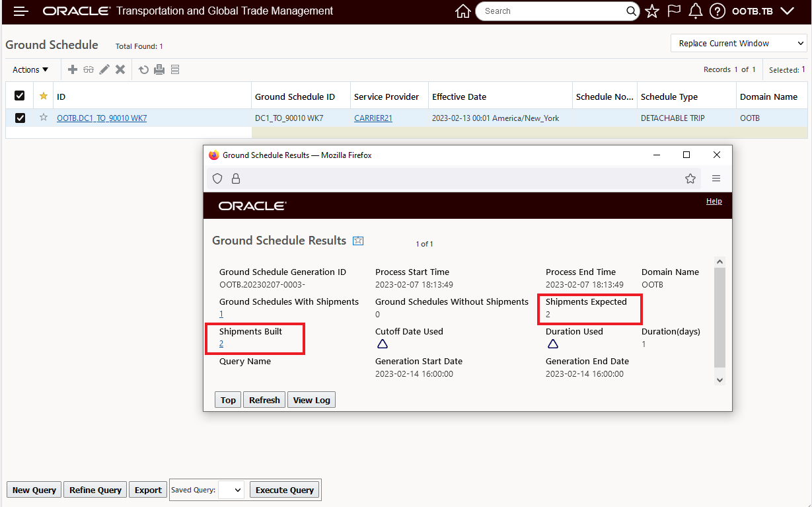The width and height of the screenshot is (812, 507).
Task: Open the OOTB.DC1_TO_90010 WK7 link
Action: click(x=102, y=118)
